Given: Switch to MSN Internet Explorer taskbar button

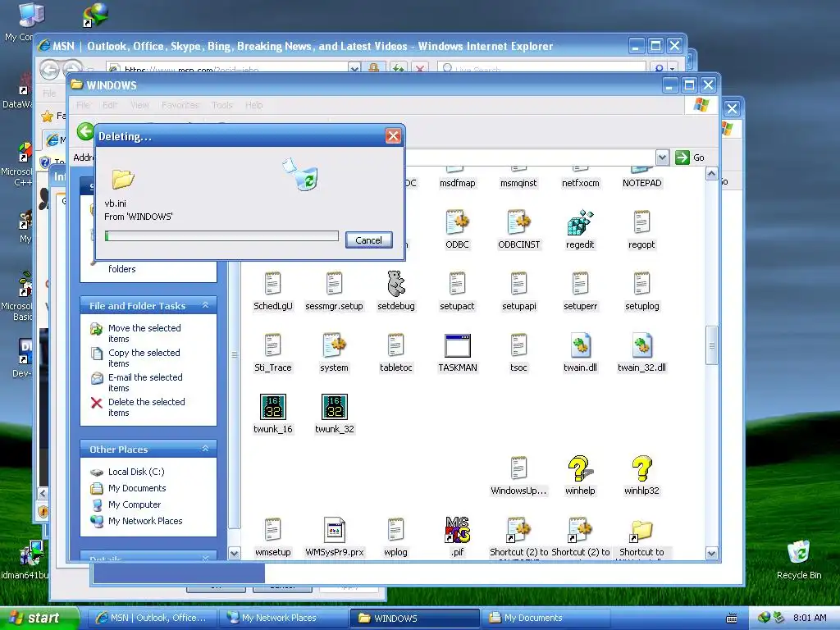Looking at the screenshot, I should 152,618.
